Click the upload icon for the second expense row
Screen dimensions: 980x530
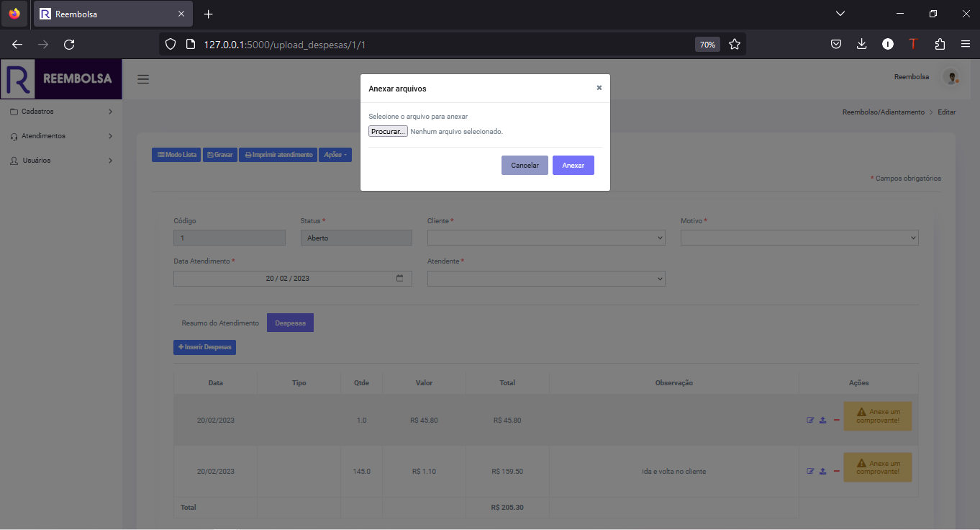(822, 471)
